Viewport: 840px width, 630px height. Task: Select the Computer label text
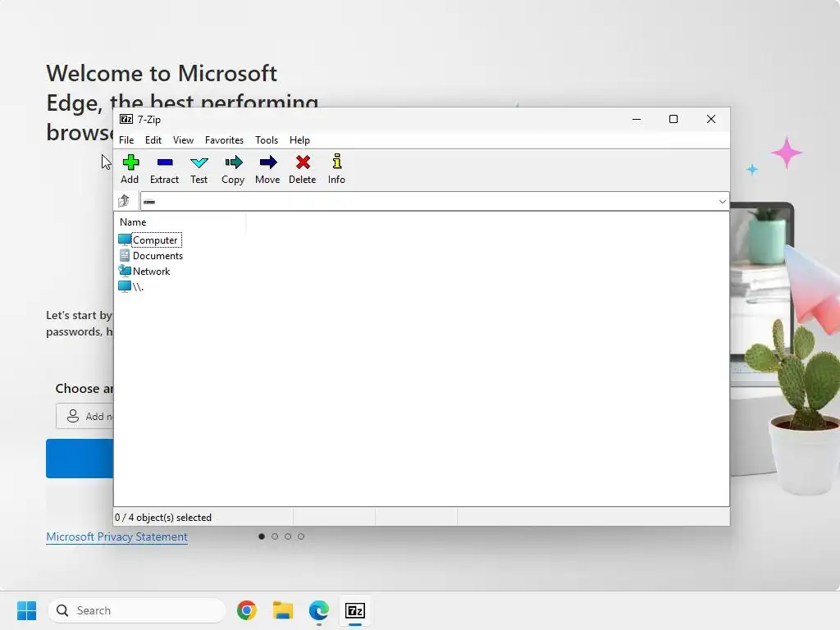(155, 240)
